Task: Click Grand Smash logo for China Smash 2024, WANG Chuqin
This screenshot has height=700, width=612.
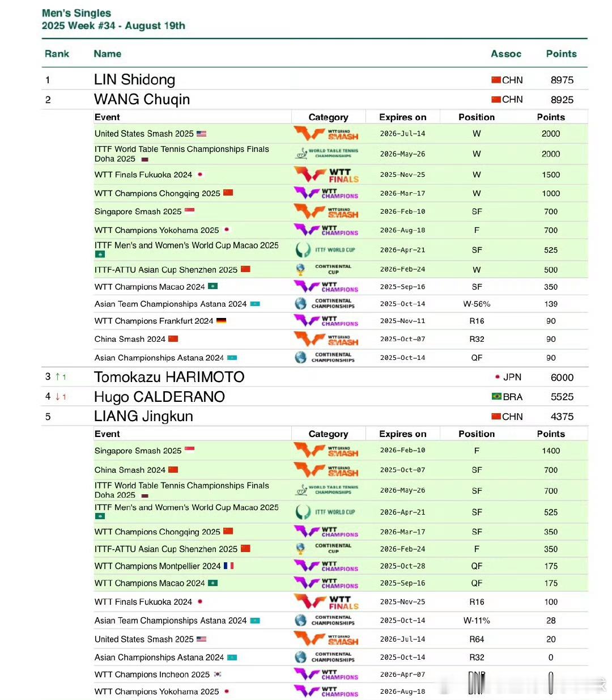Action: [326, 339]
